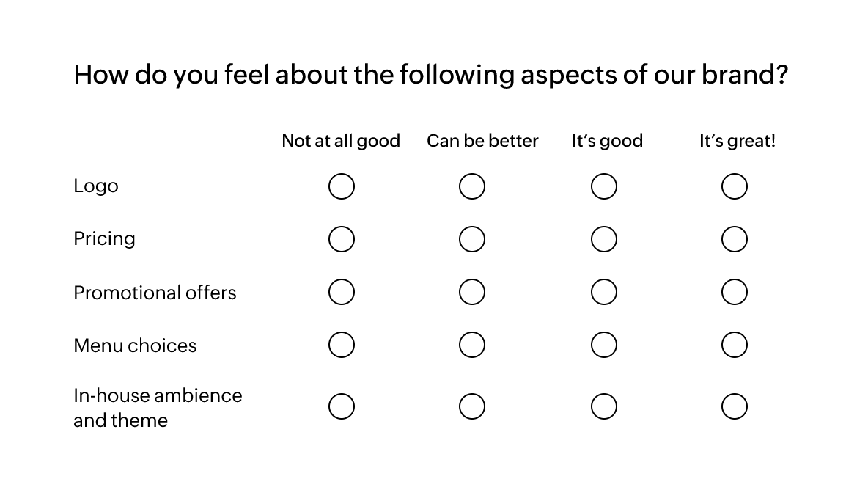This screenshot has height=490, width=868.
Task: Mark Pricing as Can be better
Action: point(472,239)
